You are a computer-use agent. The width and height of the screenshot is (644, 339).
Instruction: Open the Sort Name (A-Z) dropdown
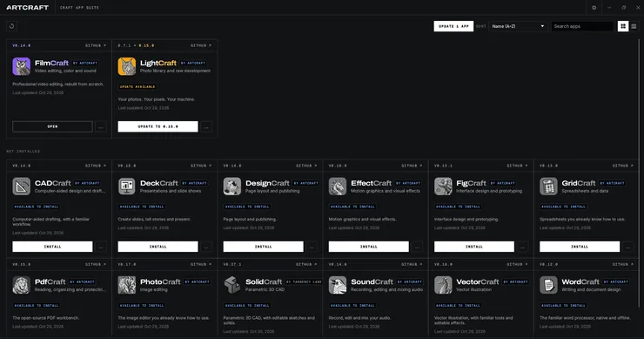[x=518, y=26]
